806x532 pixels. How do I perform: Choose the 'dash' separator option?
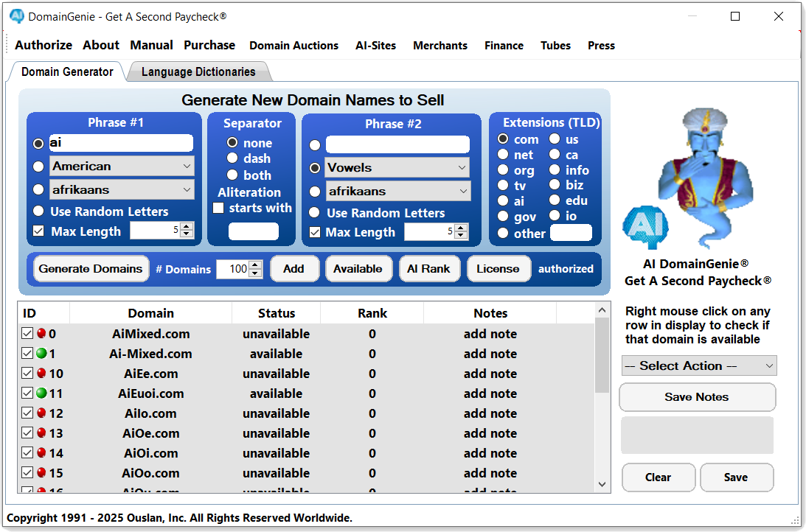click(232, 158)
